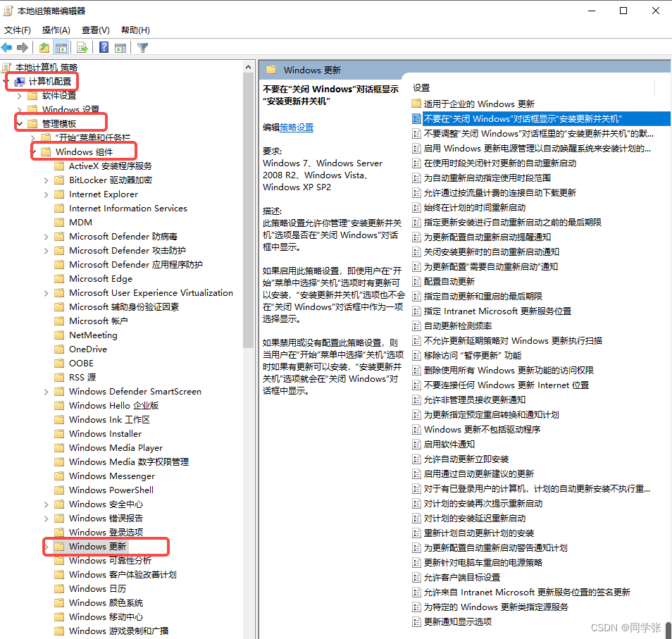The height and width of the screenshot is (639, 672).
Task: Click the policy icon beside 启用软件通知
Action: click(x=416, y=445)
